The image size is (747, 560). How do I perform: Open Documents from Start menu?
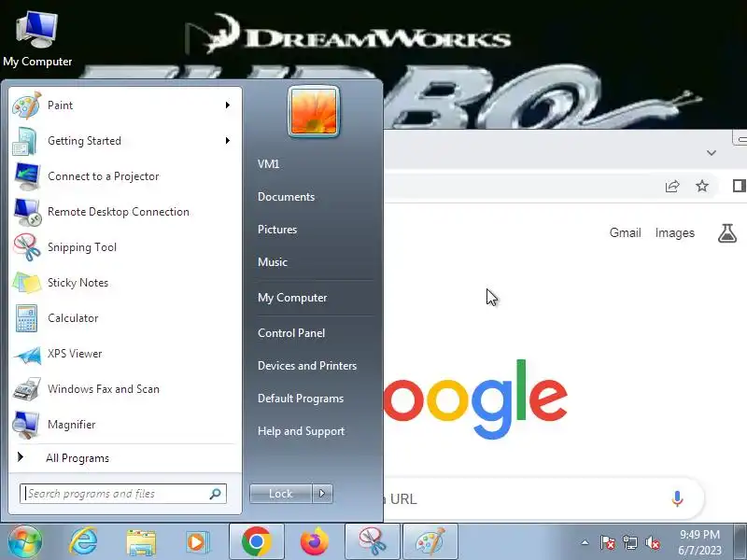point(286,197)
